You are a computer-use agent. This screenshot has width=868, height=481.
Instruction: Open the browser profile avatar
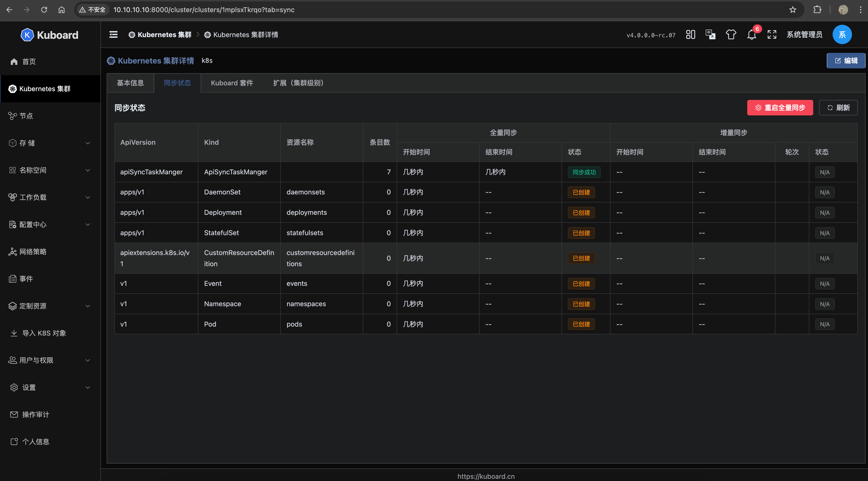843,10
